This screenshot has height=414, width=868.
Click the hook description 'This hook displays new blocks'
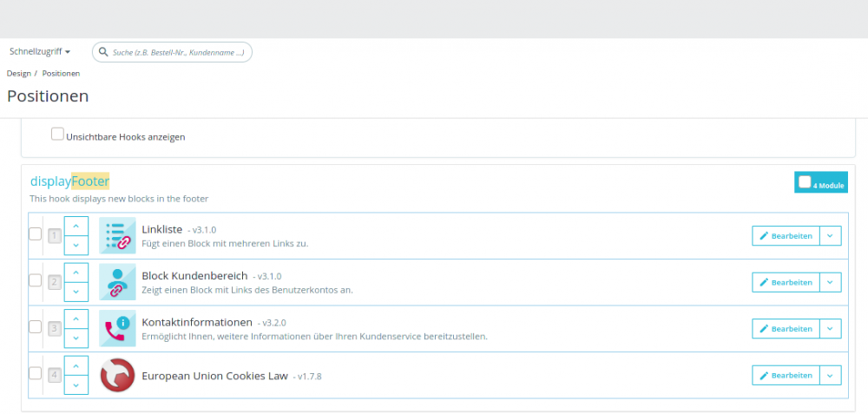point(119,198)
